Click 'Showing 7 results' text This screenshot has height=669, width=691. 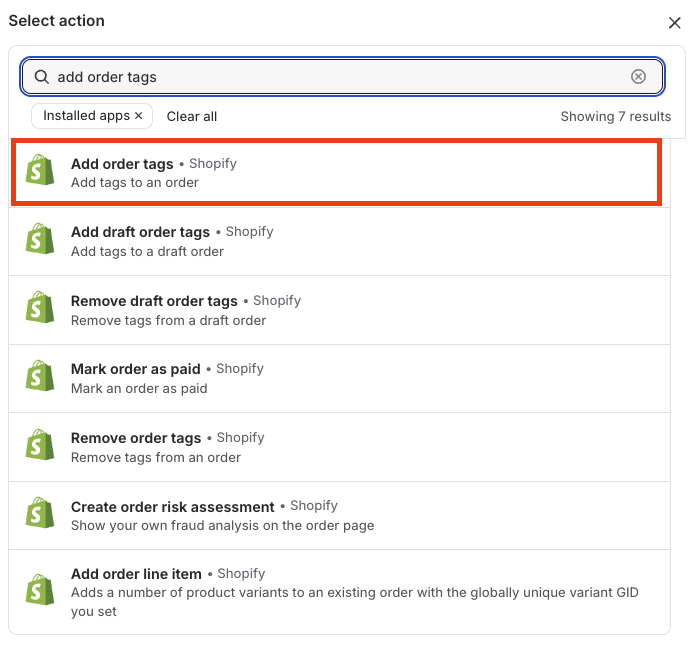coord(616,116)
